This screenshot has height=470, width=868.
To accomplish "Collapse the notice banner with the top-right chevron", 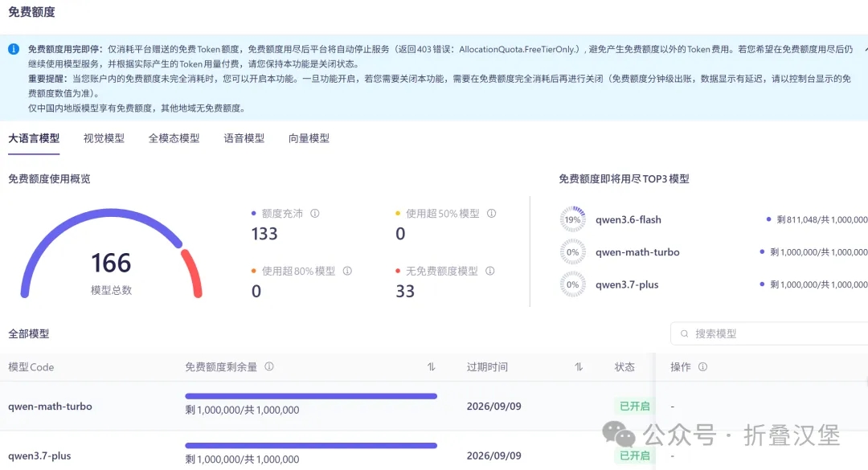I will click(x=866, y=49).
